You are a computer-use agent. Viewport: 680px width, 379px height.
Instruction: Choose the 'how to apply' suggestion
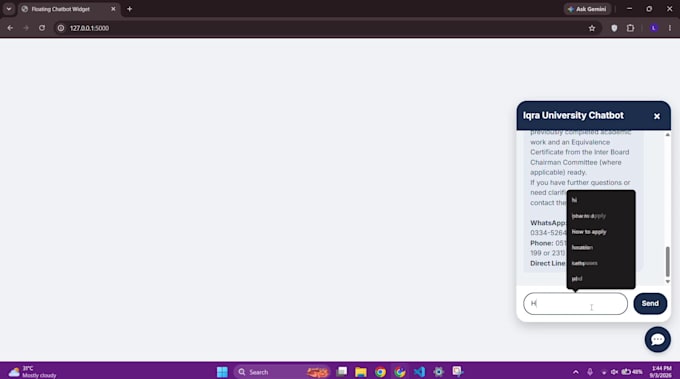[x=601, y=232]
